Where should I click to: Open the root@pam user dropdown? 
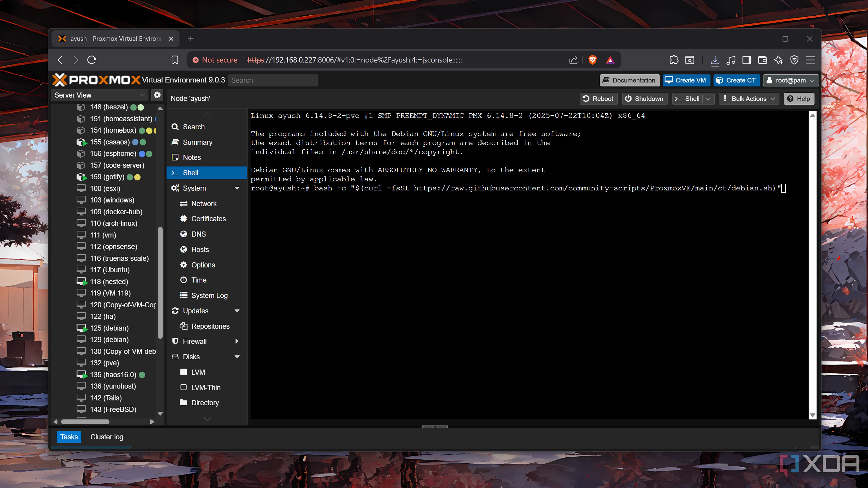(791, 80)
